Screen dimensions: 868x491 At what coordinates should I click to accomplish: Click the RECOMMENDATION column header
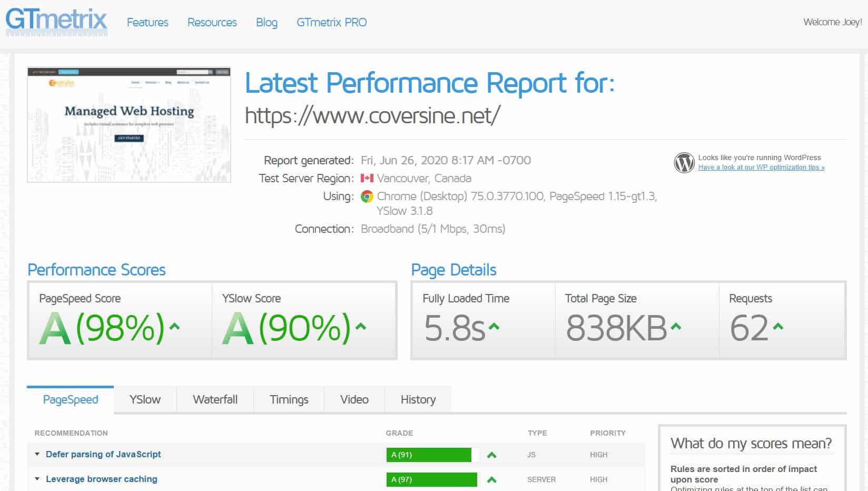click(71, 433)
